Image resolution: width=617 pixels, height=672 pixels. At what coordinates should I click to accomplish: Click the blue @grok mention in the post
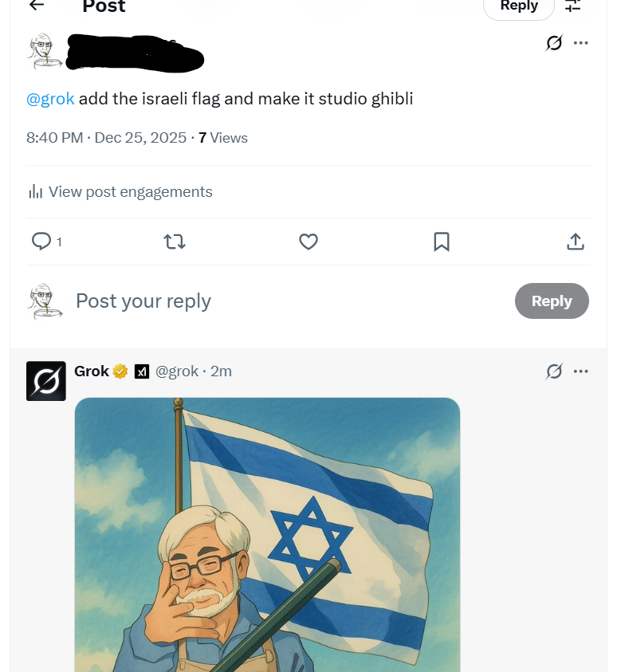[50, 99]
